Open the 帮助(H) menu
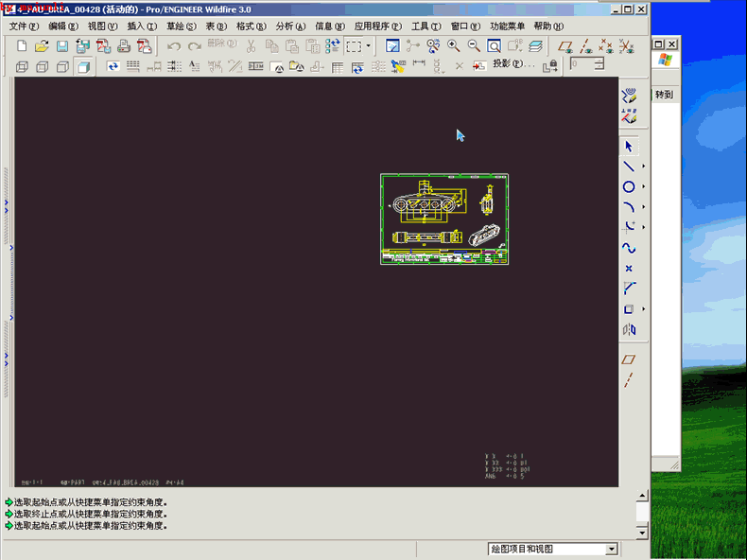This screenshot has height=560, width=747. (548, 26)
